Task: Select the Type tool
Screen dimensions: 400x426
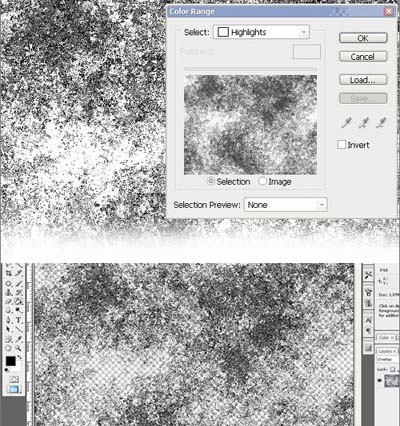Action: coord(18,320)
